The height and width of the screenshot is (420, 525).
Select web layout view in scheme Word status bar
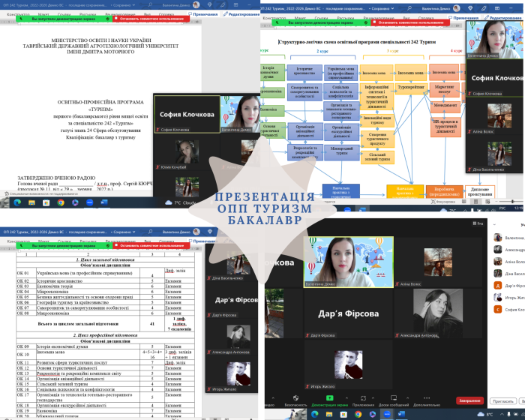point(487,202)
